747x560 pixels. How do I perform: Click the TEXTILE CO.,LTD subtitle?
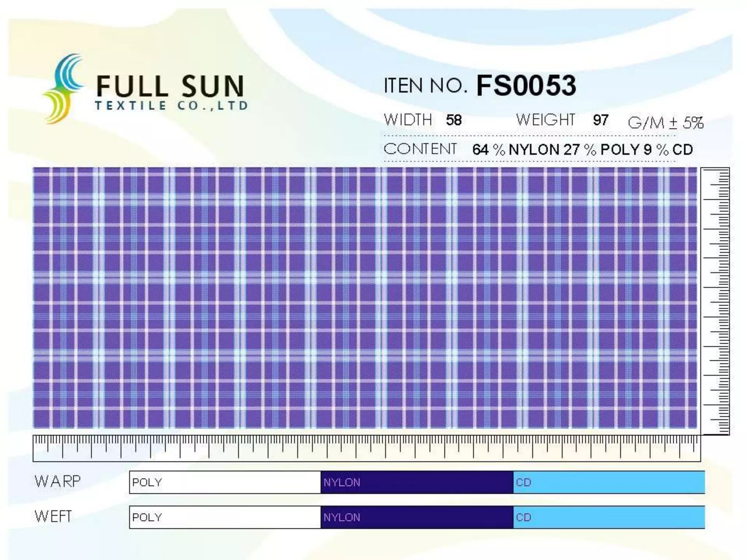(x=171, y=106)
